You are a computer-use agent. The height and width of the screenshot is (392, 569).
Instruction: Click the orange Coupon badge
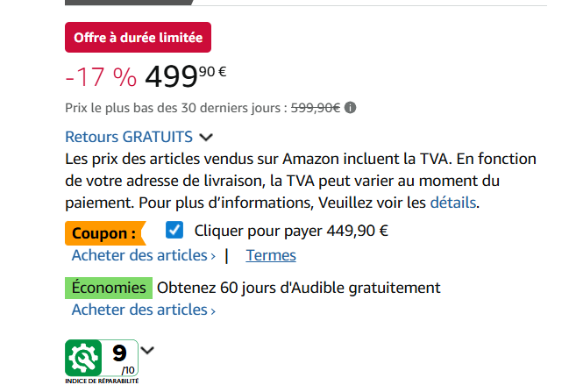pyautogui.click(x=105, y=233)
